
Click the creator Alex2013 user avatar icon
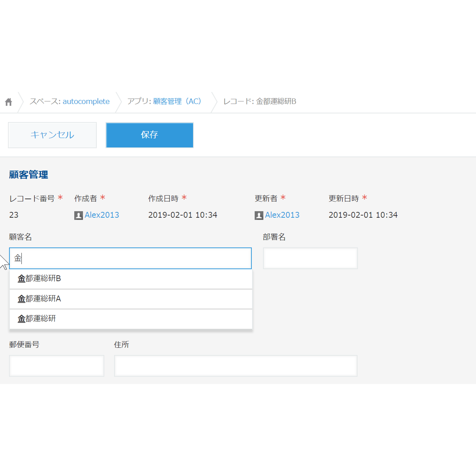tap(79, 215)
